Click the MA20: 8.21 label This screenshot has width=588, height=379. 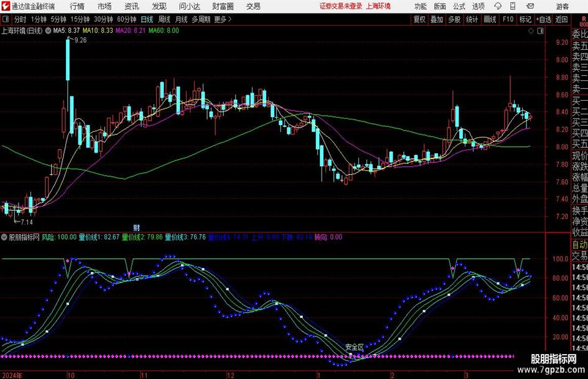coord(131,30)
